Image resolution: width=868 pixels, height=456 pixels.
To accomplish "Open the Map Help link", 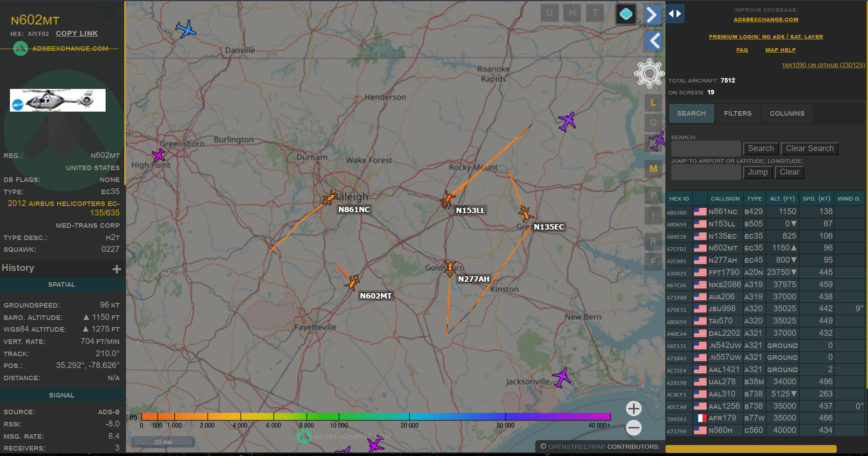I will point(780,50).
